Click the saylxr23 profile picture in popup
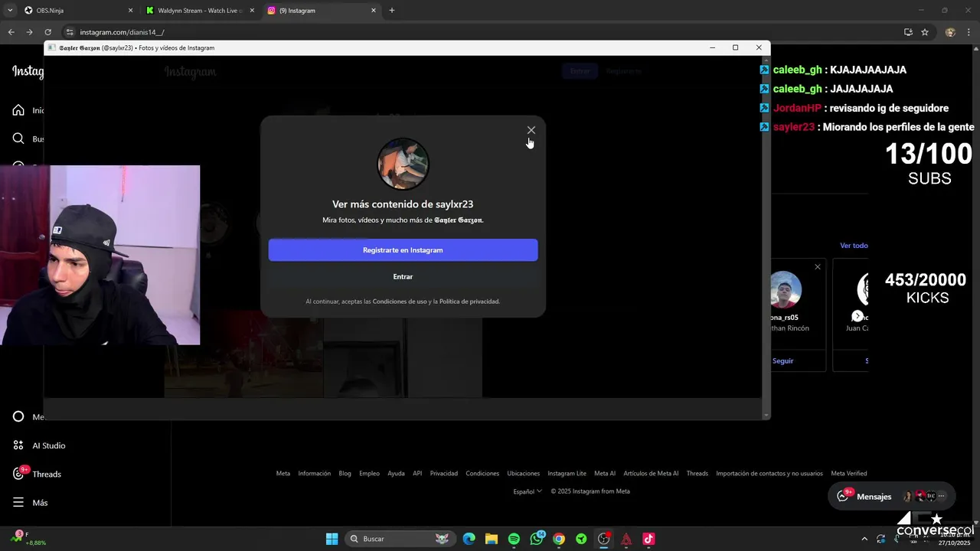This screenshot has width=980, height=551. 403,164
